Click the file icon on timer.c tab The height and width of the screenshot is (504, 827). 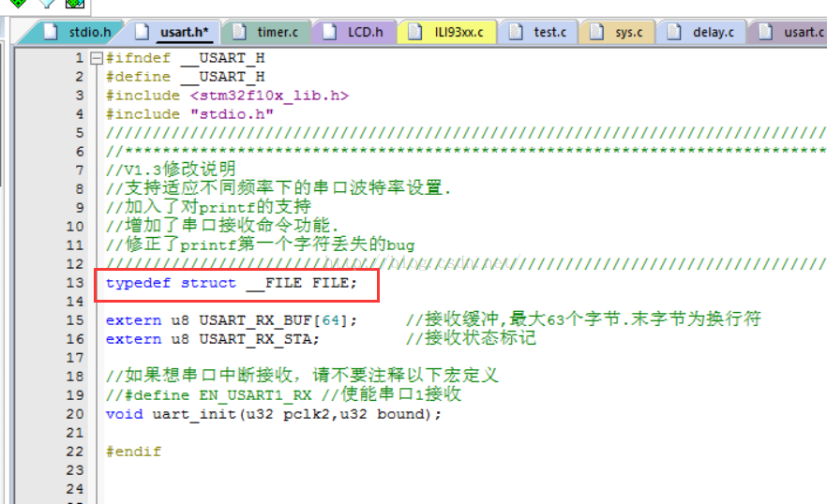pyautogui.click(x=239, y=32)
